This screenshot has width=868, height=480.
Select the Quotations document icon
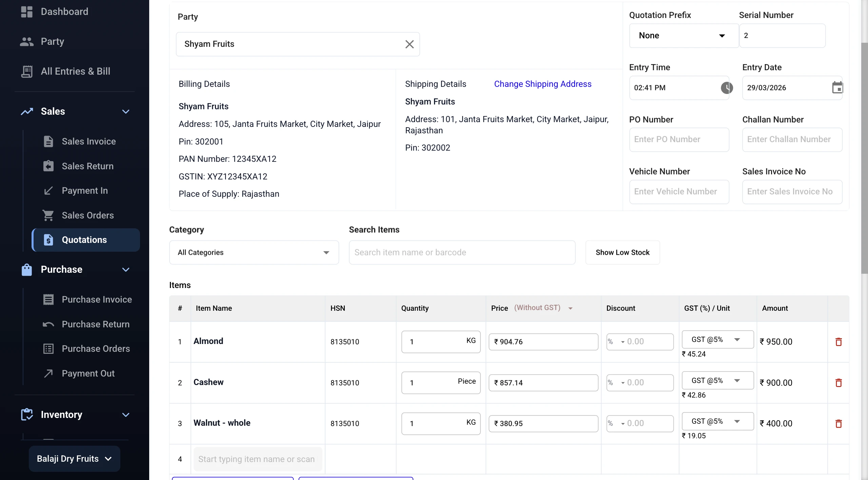[x=48, y=240]
